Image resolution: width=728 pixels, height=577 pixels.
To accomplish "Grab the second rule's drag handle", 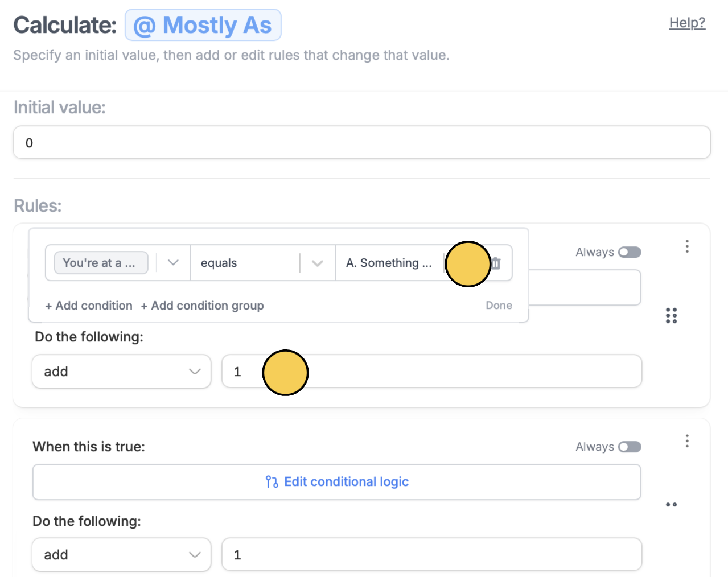I will (x=672, y=505).
